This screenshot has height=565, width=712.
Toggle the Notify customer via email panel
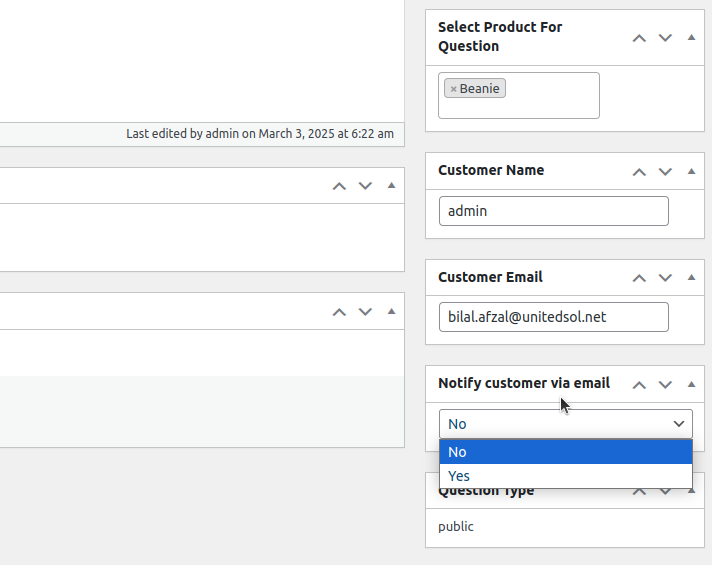691,384
